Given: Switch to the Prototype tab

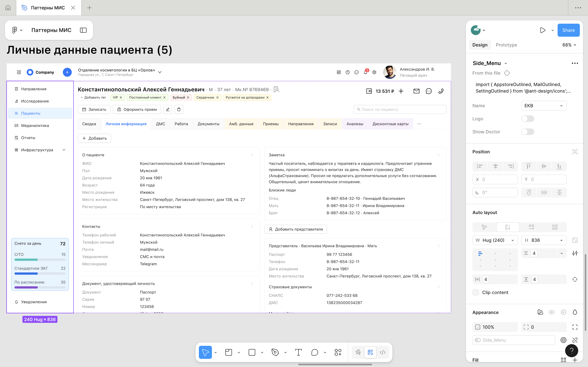Looking at the screenshot, I should pos(506,45).
